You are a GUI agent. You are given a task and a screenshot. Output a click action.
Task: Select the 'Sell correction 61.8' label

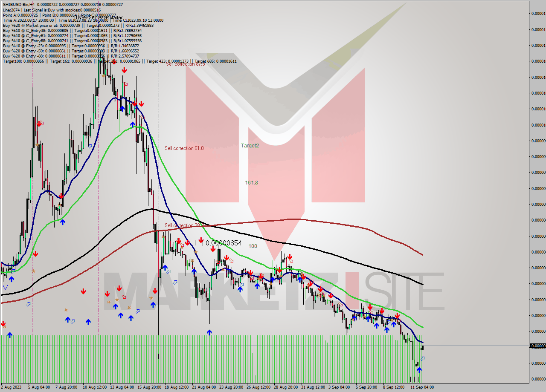point(184,148)
